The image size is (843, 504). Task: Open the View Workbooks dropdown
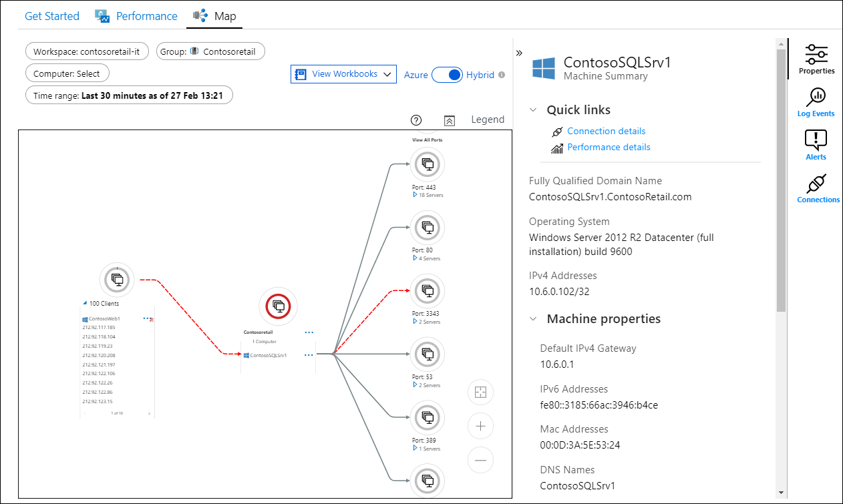coord(343,74)
